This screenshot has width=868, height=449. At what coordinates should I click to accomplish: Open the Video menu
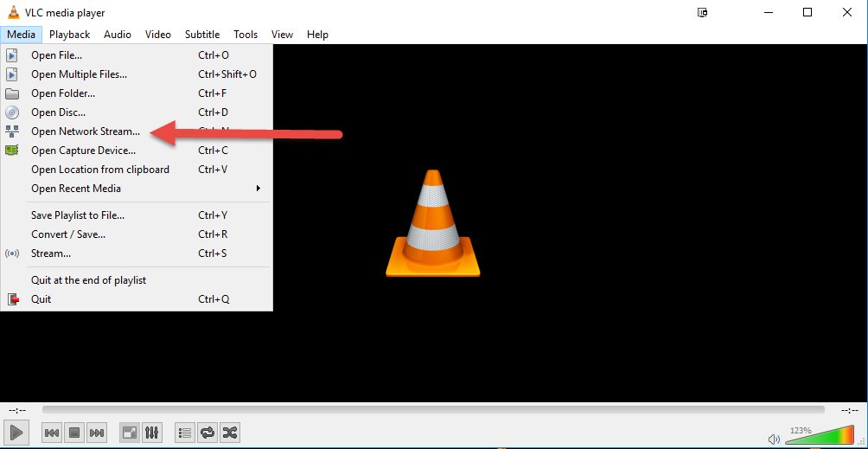click(157, 35)
